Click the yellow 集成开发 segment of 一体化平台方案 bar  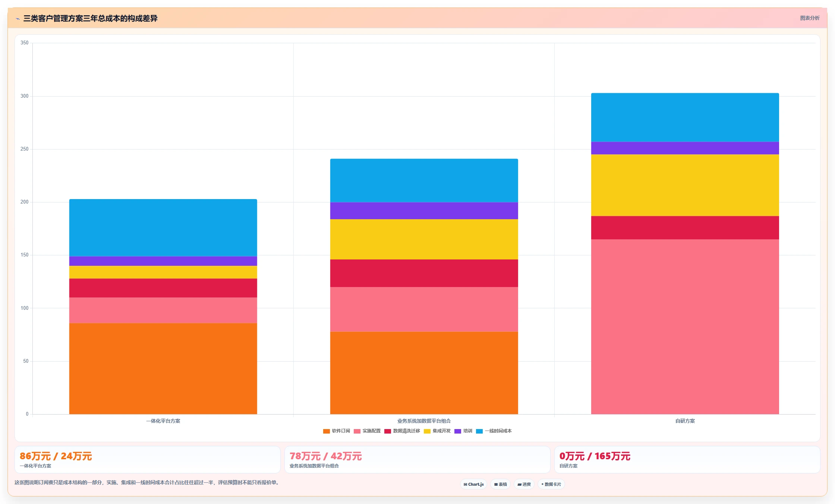coord(163,272)
